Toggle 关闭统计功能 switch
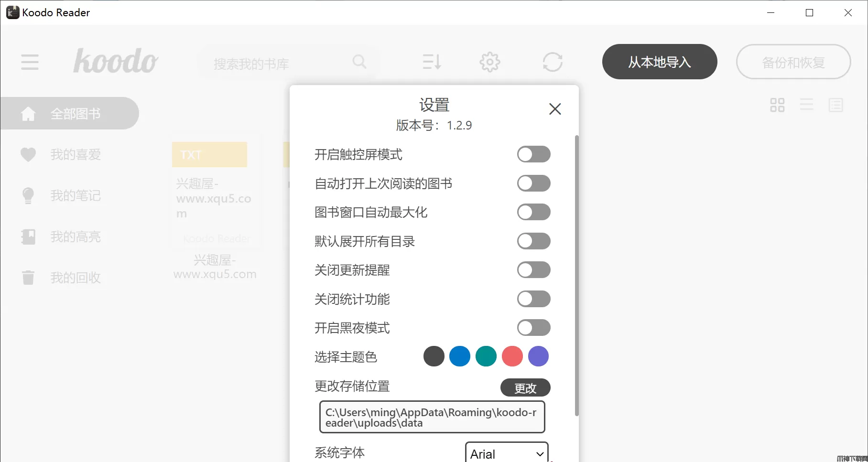This screenshot has height=462, width=868. [x=533, y=299]
